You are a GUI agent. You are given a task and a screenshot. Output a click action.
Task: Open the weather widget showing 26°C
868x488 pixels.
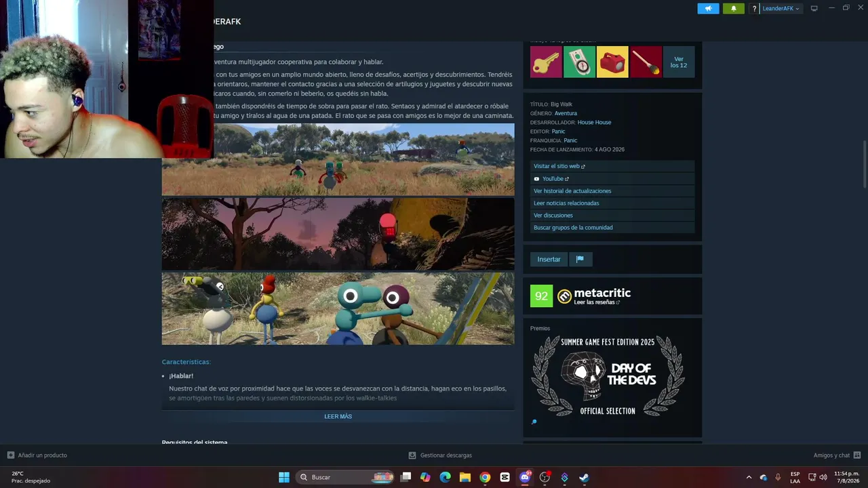click(x=31, y=477)
